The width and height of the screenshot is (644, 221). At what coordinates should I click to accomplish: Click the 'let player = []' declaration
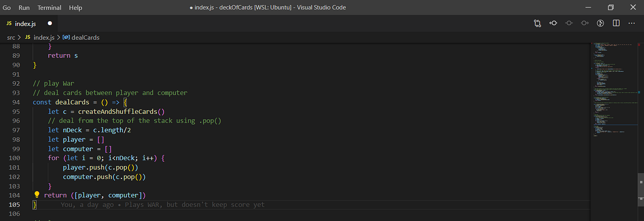76,139
